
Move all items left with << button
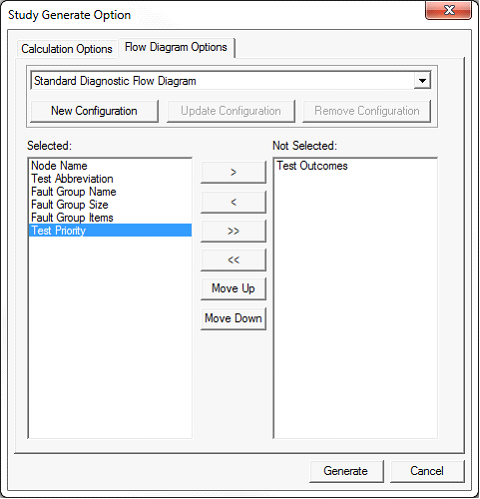point(233,260)
